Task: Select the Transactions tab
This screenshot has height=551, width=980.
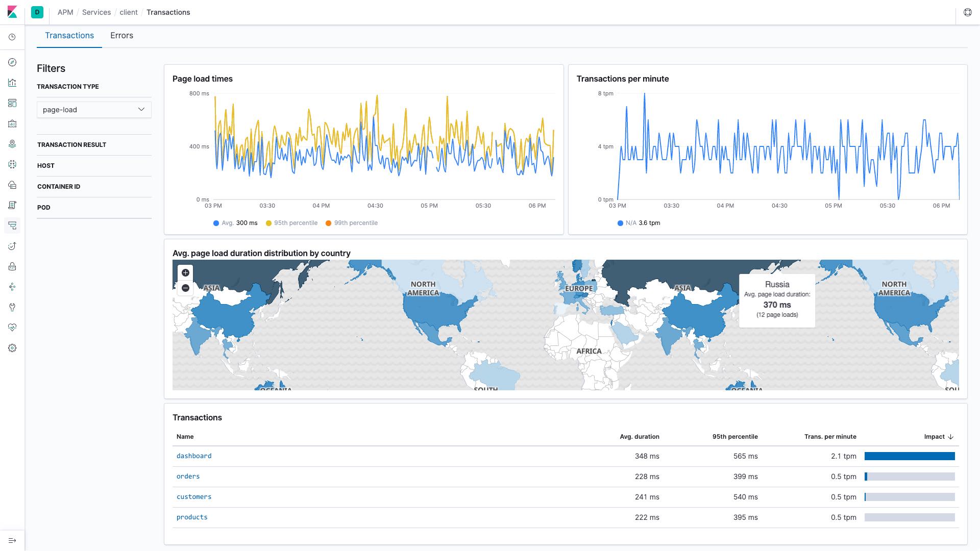Action: [x=69, y=36]
